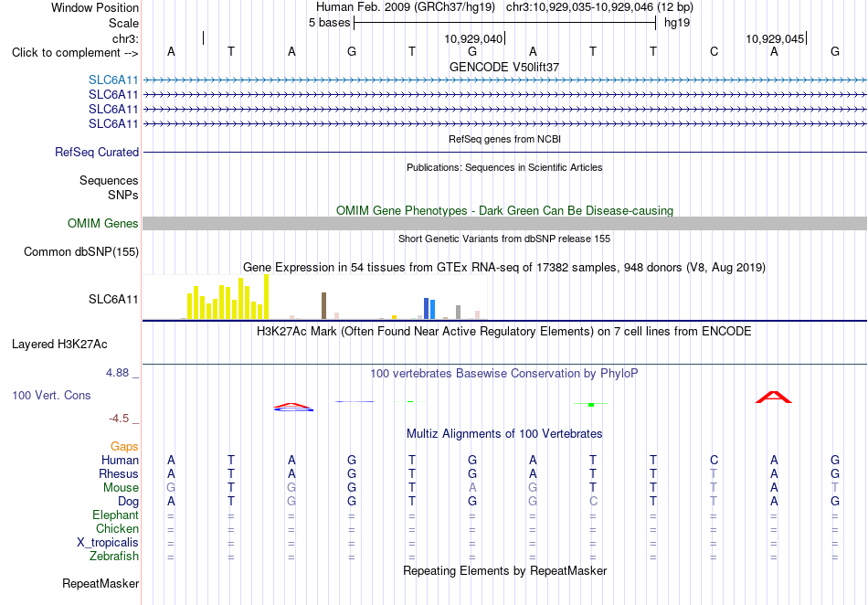This screenshot has width=868, height=605.
Task: Click the 10,929,040 position marker
Action: click(x=473, y=39)
